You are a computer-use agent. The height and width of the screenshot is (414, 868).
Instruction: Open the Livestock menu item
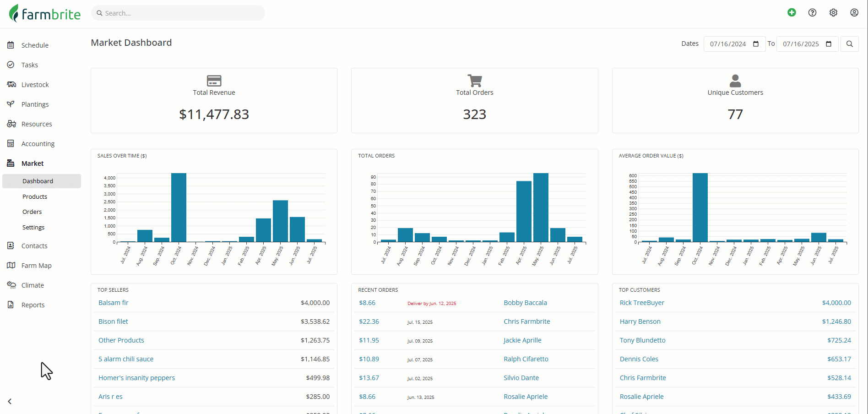click(35, 84)
